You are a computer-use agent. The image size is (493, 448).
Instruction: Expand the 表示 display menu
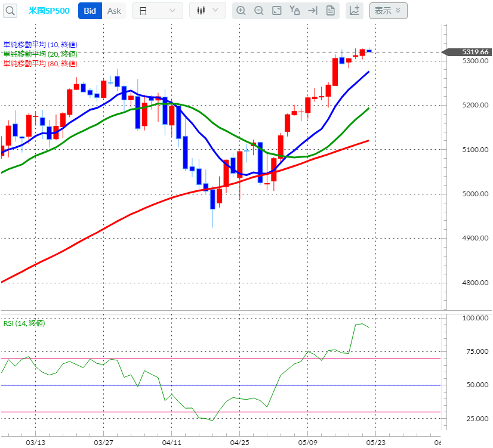coord(388,11)
